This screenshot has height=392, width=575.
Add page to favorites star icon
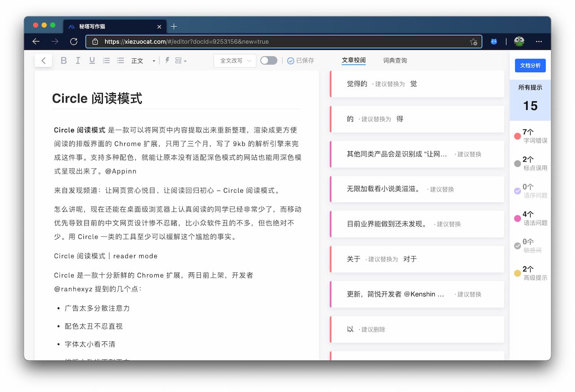473,42
